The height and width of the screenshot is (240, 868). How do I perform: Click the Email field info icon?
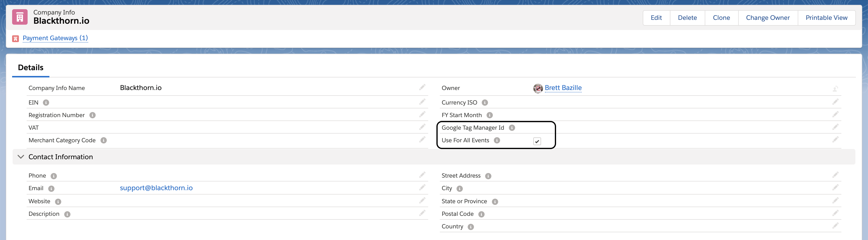click(x=51, y=189)
